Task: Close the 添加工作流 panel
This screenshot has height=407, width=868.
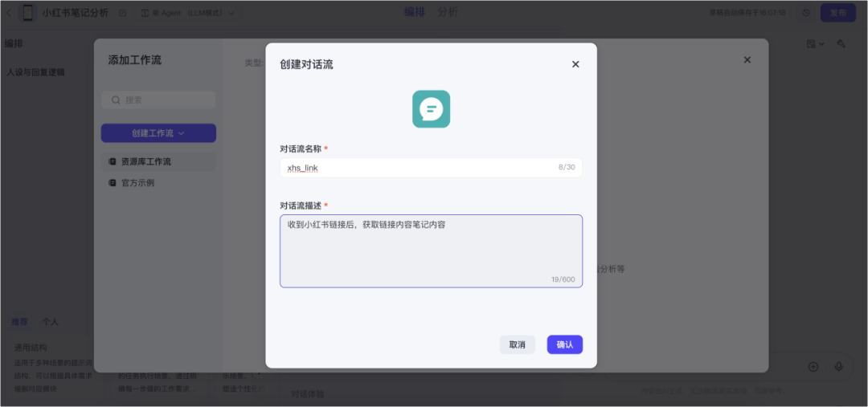Action: click(x=747, y=59)
